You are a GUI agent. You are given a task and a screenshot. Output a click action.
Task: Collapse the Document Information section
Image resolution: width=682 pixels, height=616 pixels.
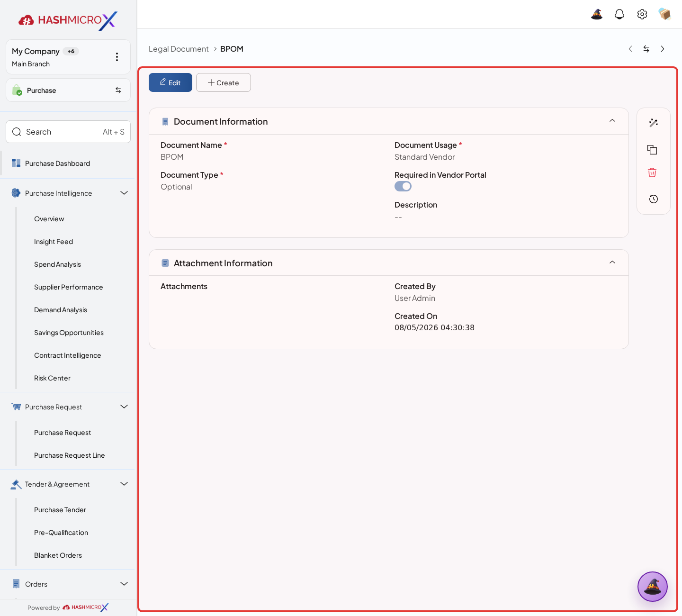coord(612,121)
